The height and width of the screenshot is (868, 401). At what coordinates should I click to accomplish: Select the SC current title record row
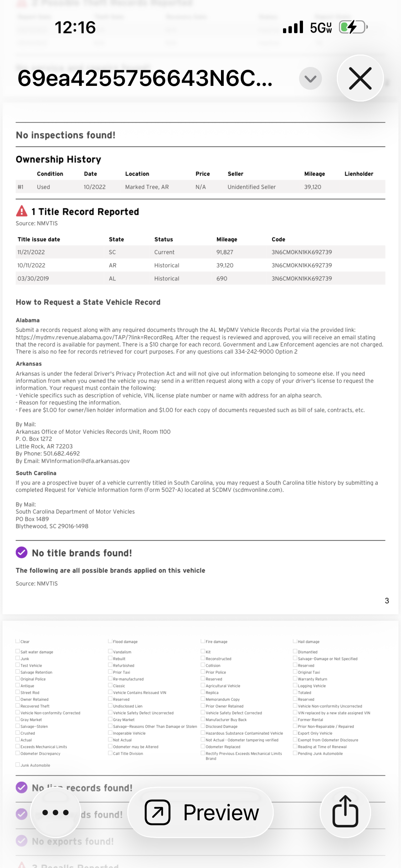click(200, 252)
